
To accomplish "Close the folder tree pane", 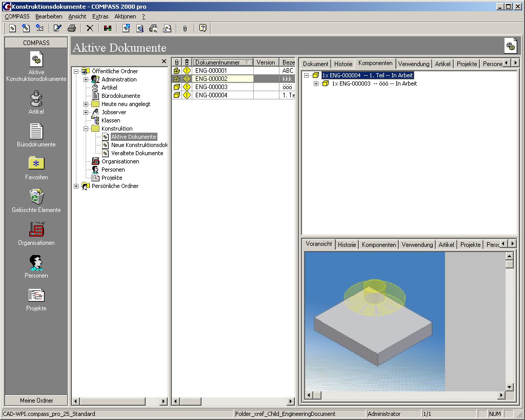I will 164,61.
